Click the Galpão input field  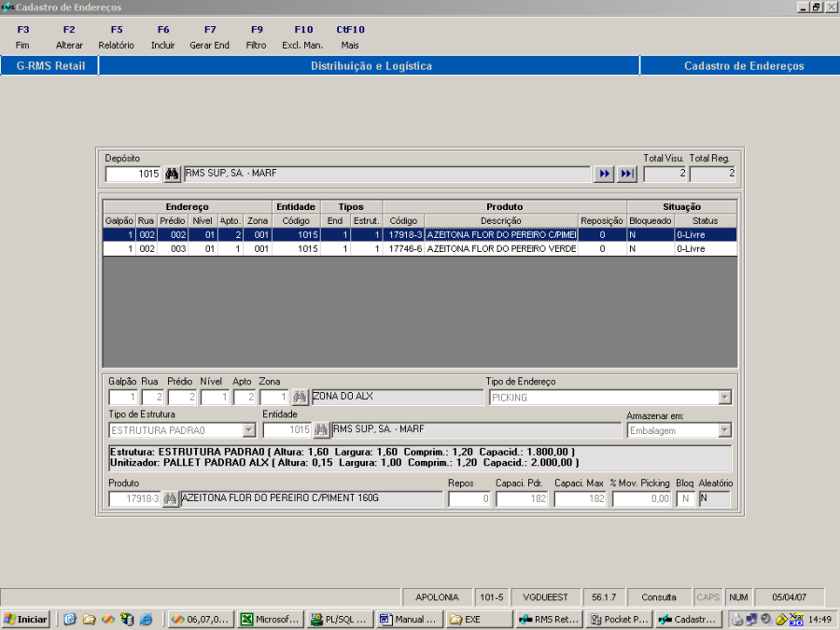123,398
